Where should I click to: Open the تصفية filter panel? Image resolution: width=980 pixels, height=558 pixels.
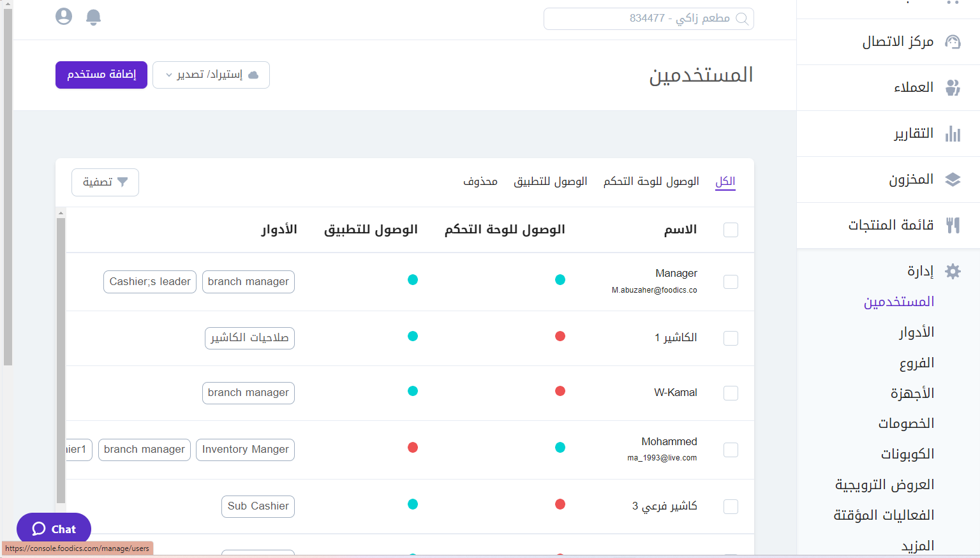105,182
